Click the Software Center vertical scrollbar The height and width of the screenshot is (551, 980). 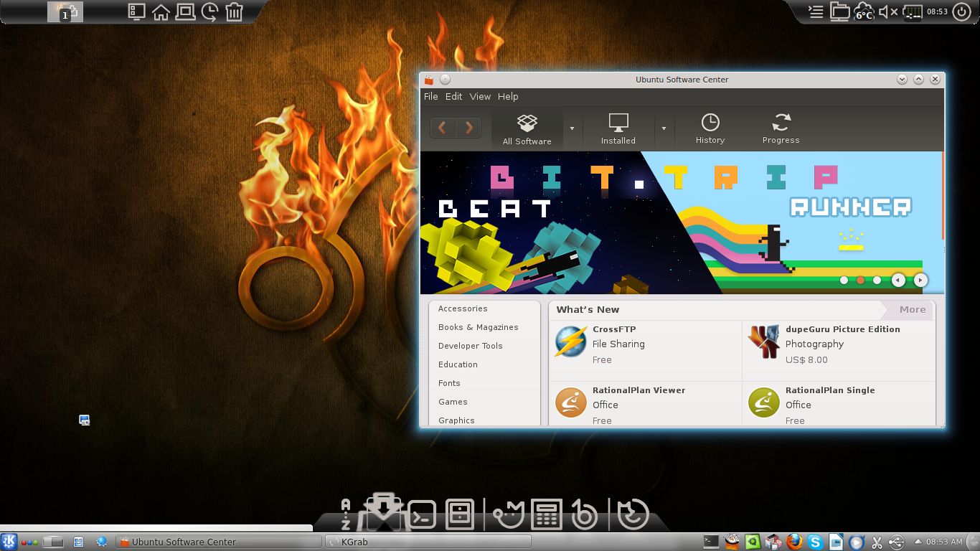[x=943, y=195]
